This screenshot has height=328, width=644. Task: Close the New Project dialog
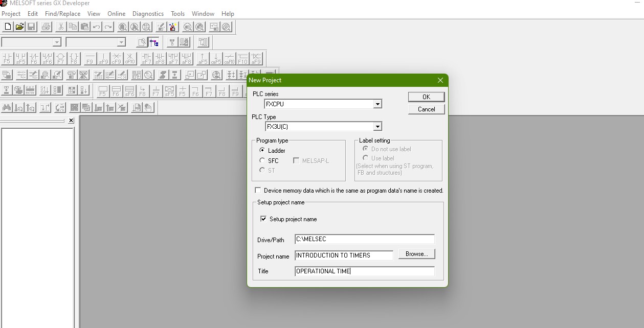(x=440, y=80)
